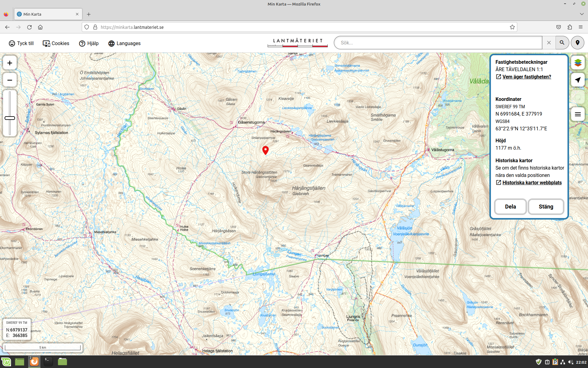Adjust the map zoom slider handle
The height and width of the screenshot is (368, 588).
pyautogui.click(x=10, y=118)
